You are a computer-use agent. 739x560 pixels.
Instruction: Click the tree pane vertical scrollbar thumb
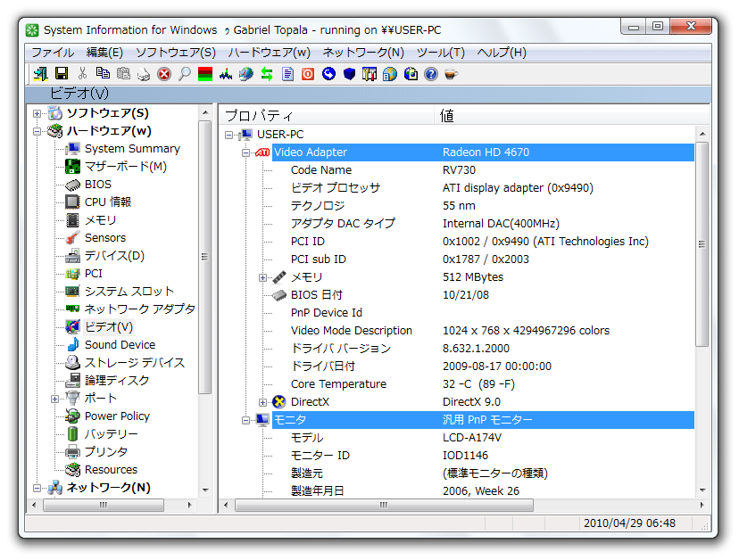(x=204, y=257)
